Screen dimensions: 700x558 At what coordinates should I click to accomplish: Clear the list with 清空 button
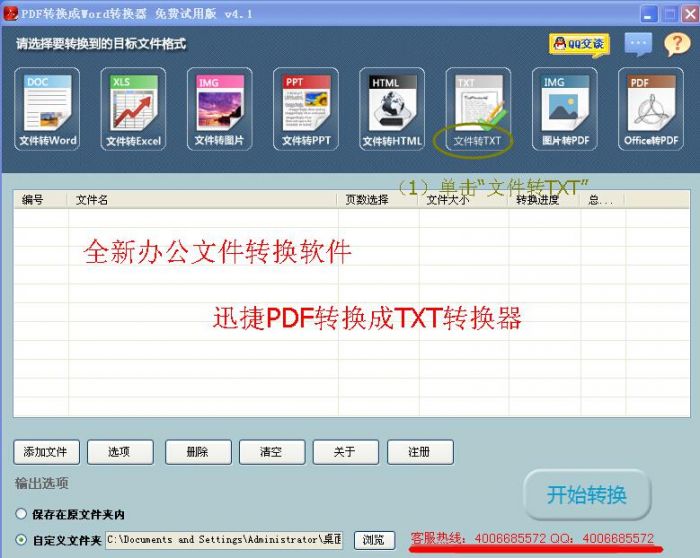pyautogui.click(x=272, y=452)
